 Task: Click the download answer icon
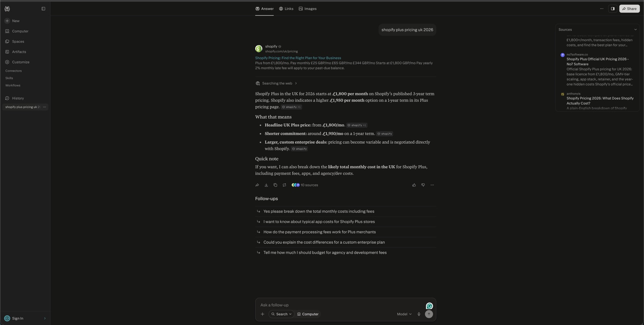(x=266, y=185)
